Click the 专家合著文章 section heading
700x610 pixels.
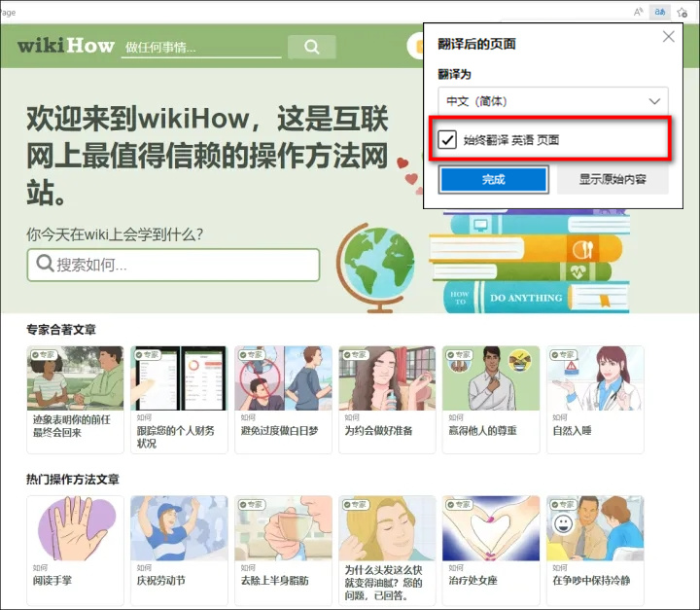pos(61,330)
